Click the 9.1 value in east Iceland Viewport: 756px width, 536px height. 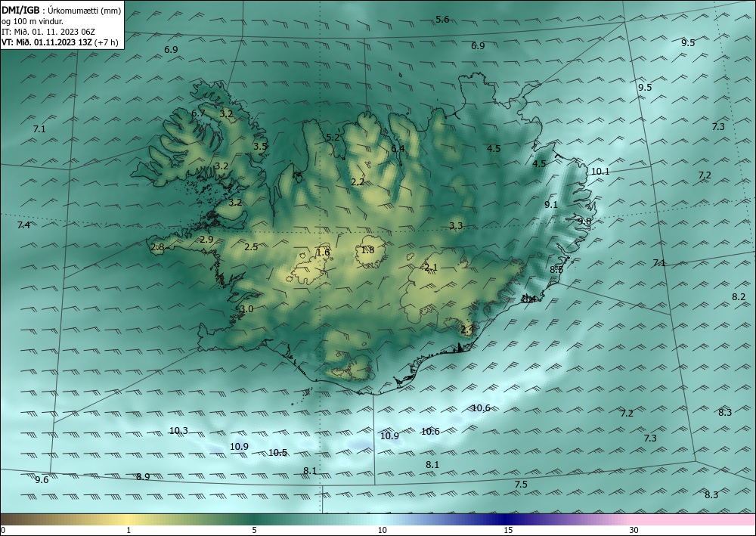[x=551, y=204]
